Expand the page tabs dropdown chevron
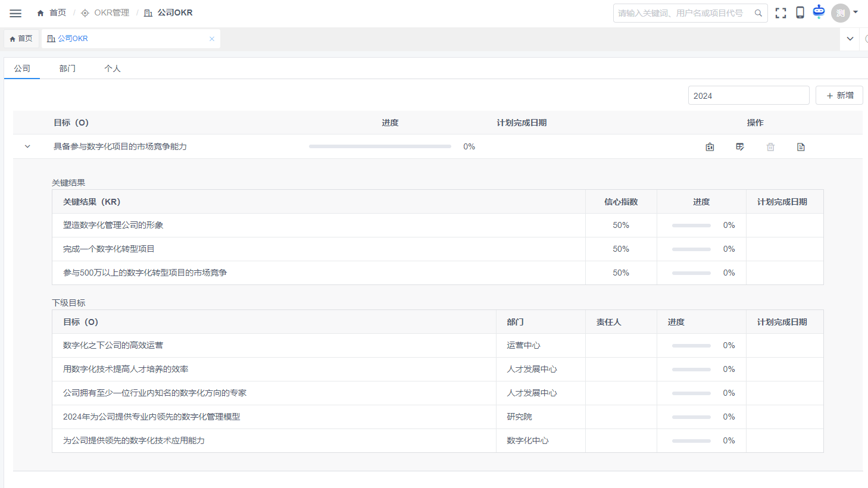This screenshot has width=868, height=488. (x=850, y=39)
